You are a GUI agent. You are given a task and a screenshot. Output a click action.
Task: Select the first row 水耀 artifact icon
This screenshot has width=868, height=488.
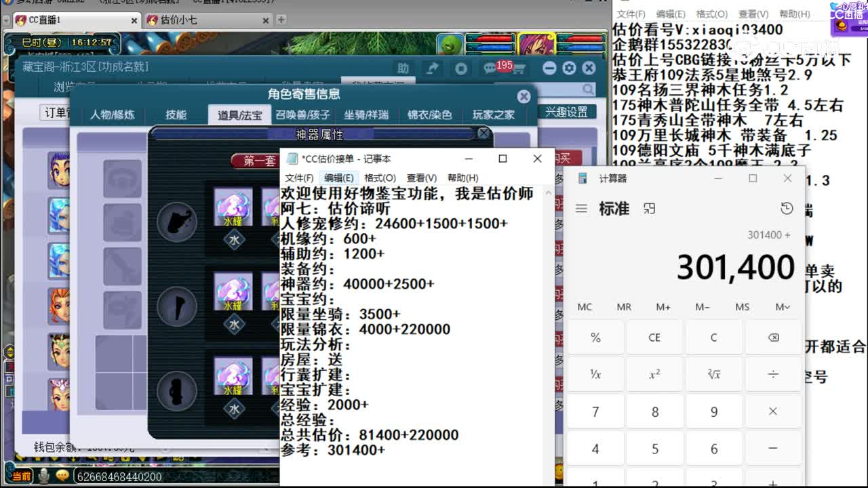tap(233, 207)
